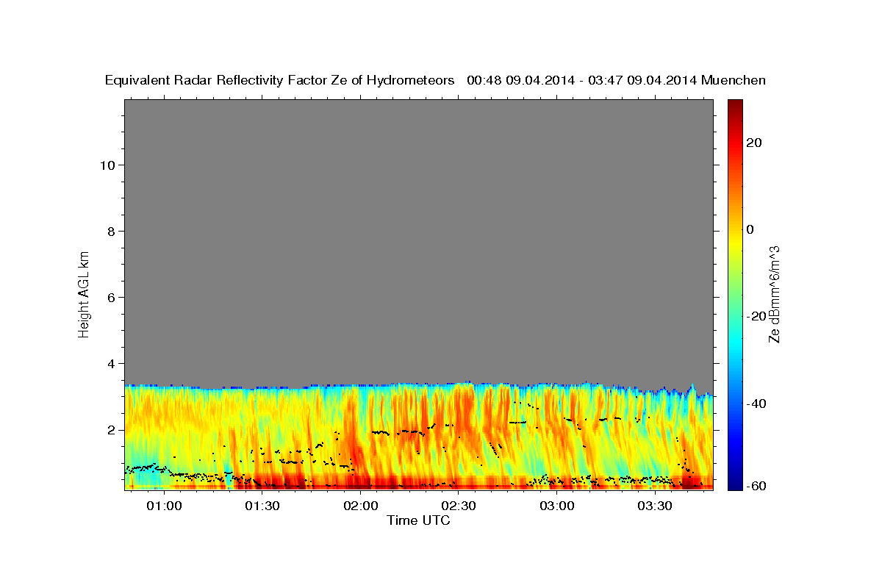Viewport: 882px width, 588px height.
Task: Click the height tick label '4'
Action: 112,363
